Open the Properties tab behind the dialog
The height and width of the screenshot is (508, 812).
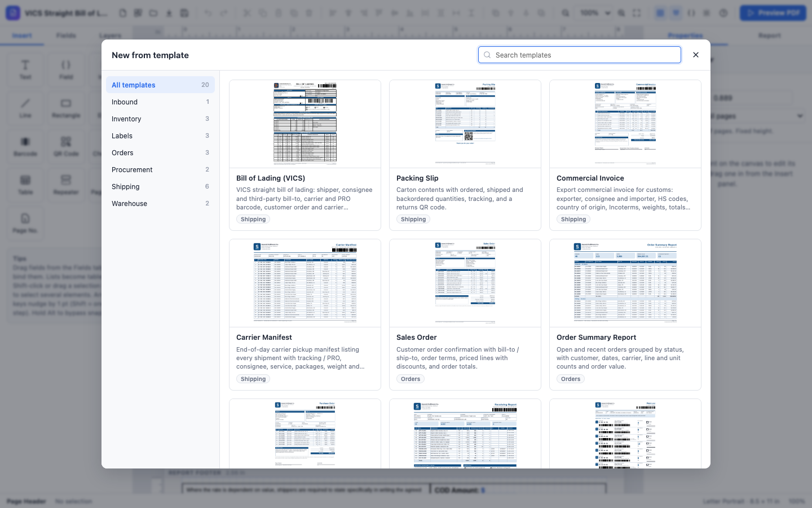pos(686,36)
